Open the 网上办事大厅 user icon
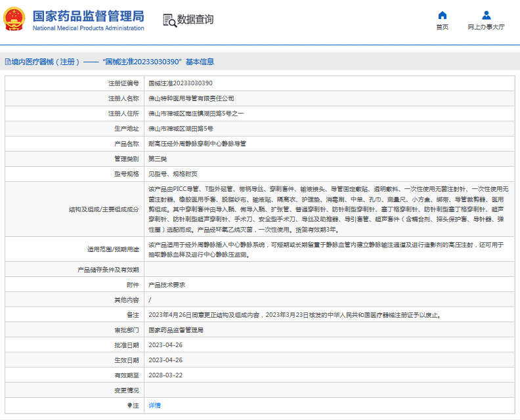Image resolution: width=520 pixels, height=420 pixels. coord(486,15)
